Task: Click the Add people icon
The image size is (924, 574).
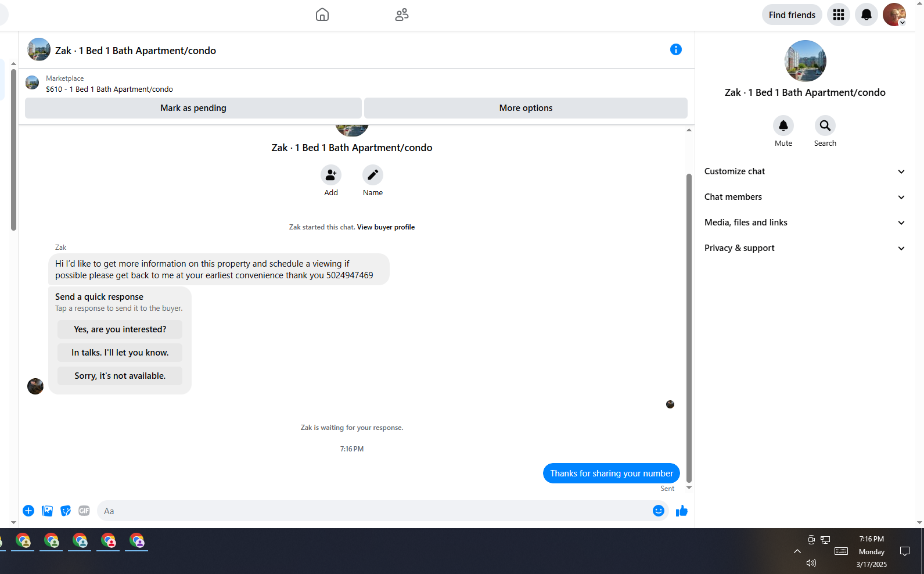Action: pos(331,175)
